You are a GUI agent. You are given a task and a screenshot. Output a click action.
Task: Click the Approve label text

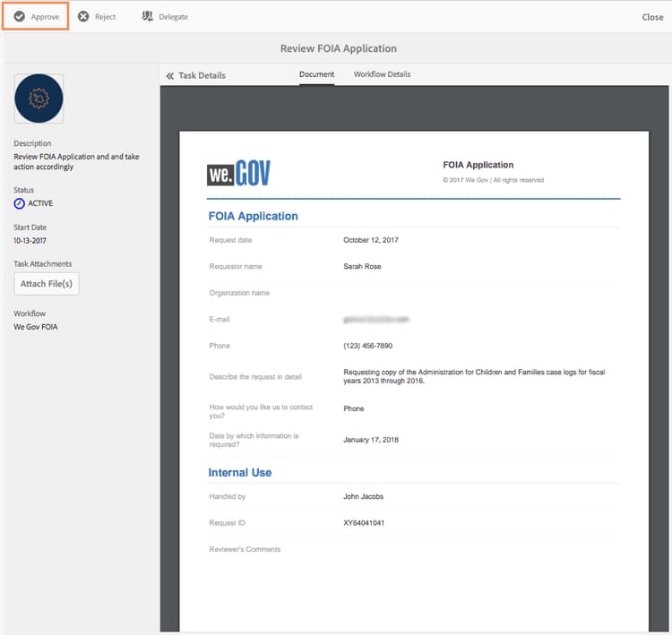(x=45, y=17)
